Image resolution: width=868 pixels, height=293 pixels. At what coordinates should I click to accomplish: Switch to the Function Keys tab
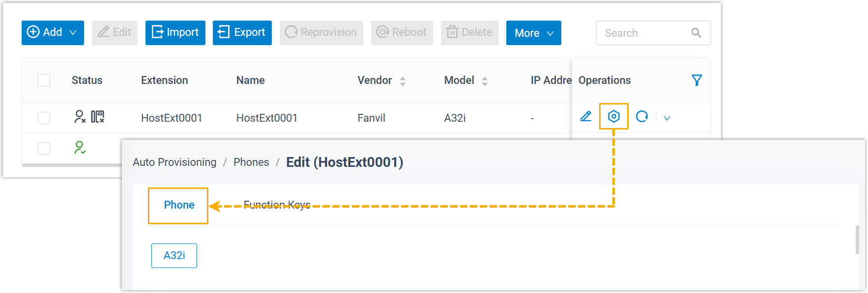coord(277,205)
